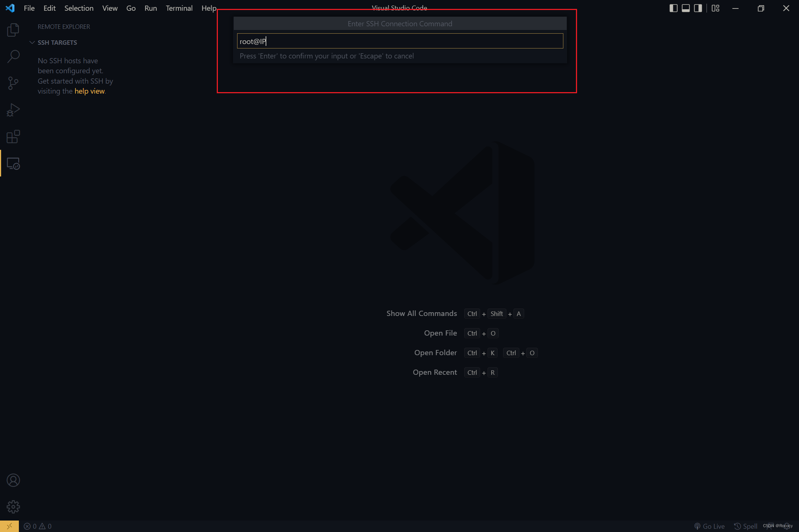799x532 pixels.
Task: Toggle bottom panel layout icon
Action: point(686,8)
